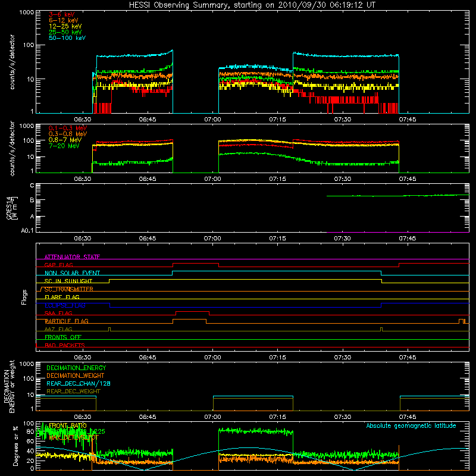Click the A0.1 tick label on GOES axis
Image resolution: width=476 pixels, height=476 pixels.
[x=27, y=231]
